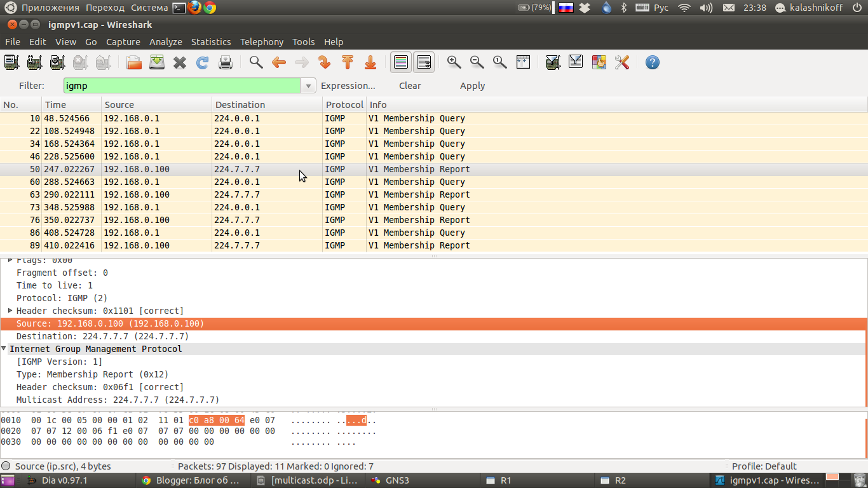Image resolution: width=868 pixels, height=488 pixels.
Task: Open the Statistics menu
Action: click(x=211, y=42)
